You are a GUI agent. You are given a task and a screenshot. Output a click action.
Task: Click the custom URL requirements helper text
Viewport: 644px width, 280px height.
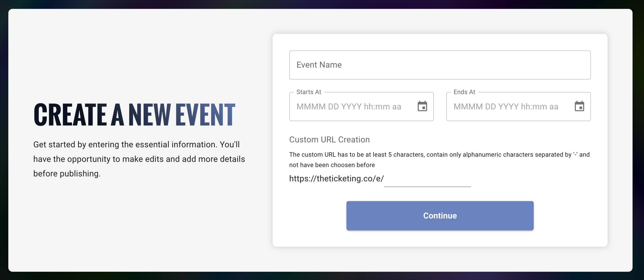tap(439, 155)
